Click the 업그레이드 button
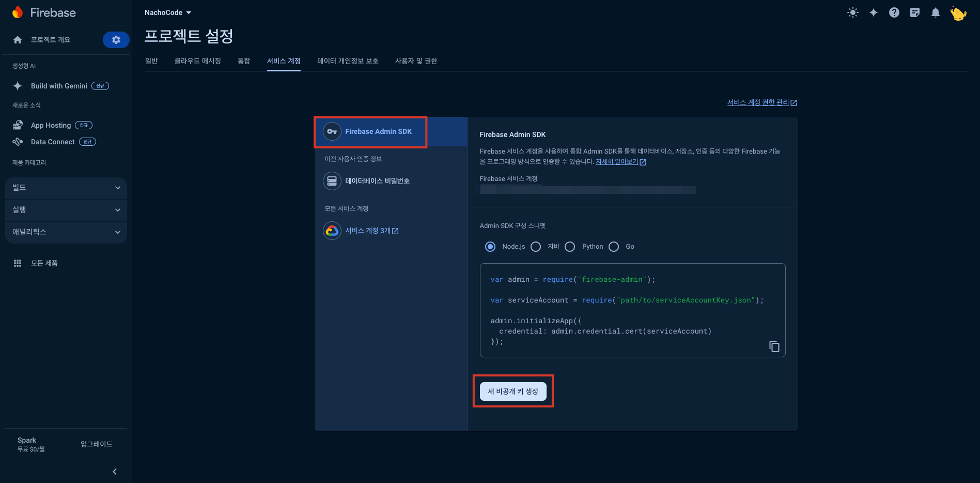 (96, 444)
